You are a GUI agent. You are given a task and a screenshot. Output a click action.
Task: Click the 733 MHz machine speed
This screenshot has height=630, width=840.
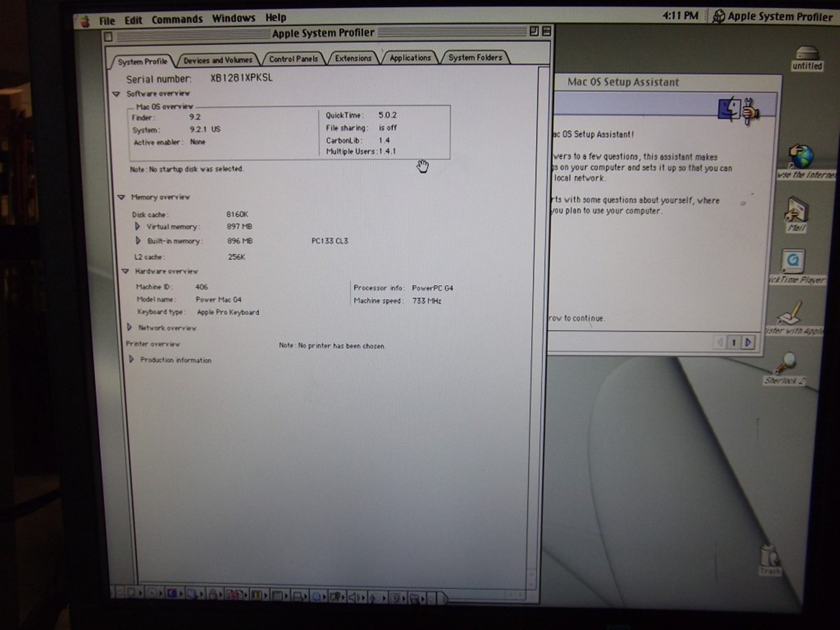pyautogui.click(x=426, y=301)
